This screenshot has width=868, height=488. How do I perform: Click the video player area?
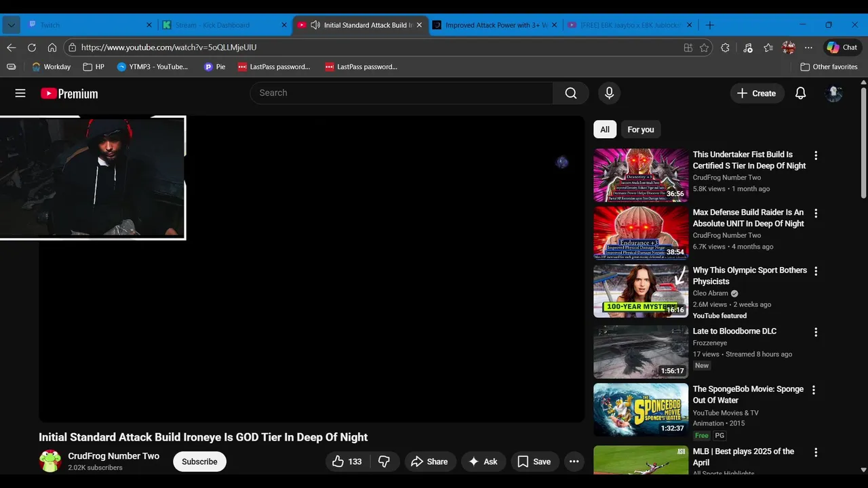312,269
